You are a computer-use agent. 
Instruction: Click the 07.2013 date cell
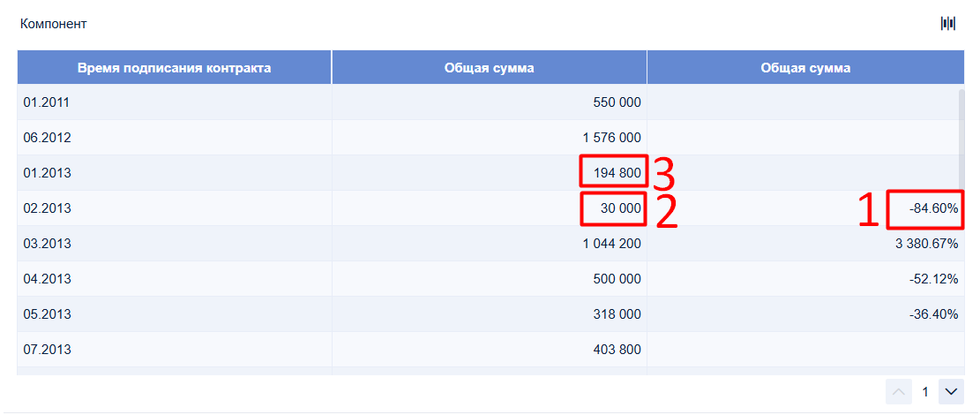point(175,350)
